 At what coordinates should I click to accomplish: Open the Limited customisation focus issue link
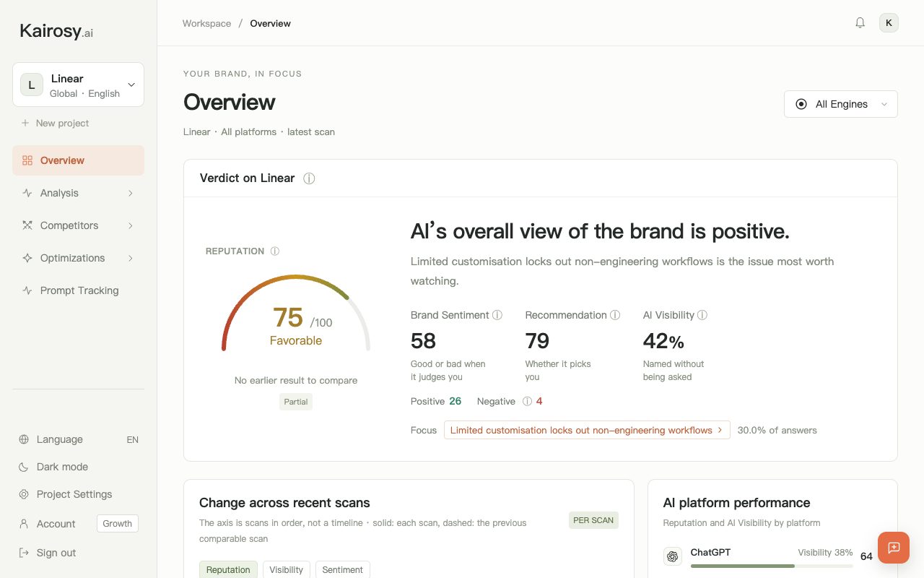(587, 430)
